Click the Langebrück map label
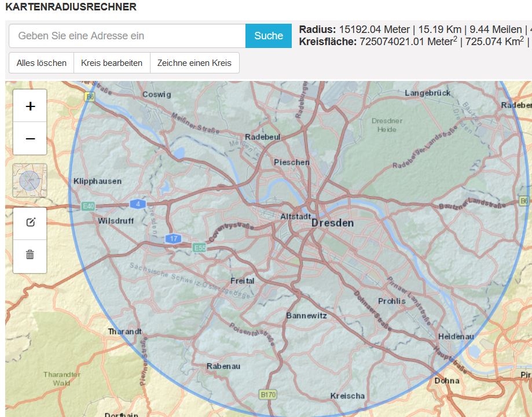The height and width of the screenshot is (417, 532). click(427, 93)
